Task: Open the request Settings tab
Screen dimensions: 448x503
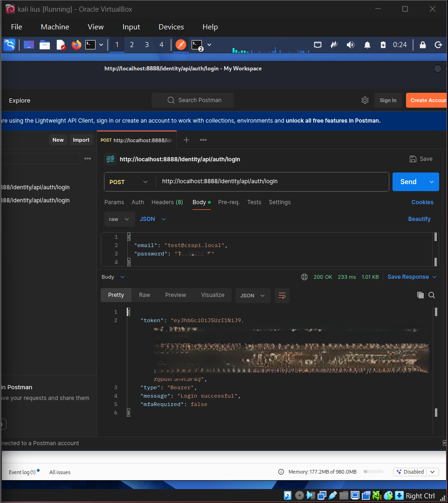Action: (280, 202)
